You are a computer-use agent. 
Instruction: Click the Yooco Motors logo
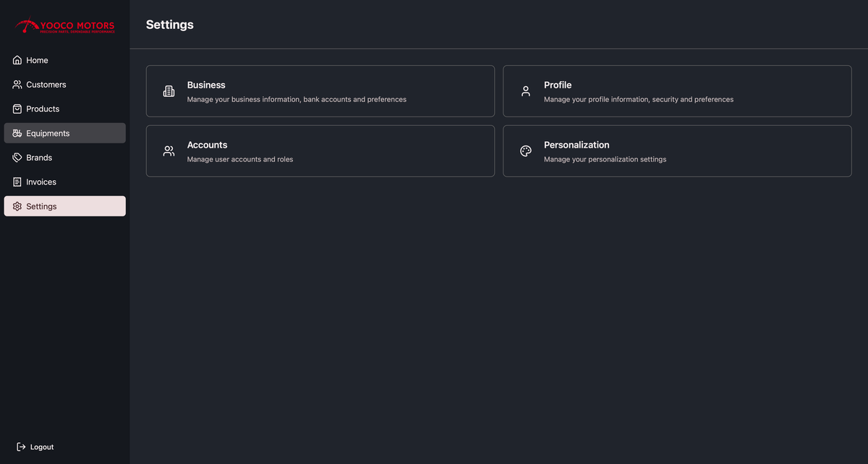[64, 27]
